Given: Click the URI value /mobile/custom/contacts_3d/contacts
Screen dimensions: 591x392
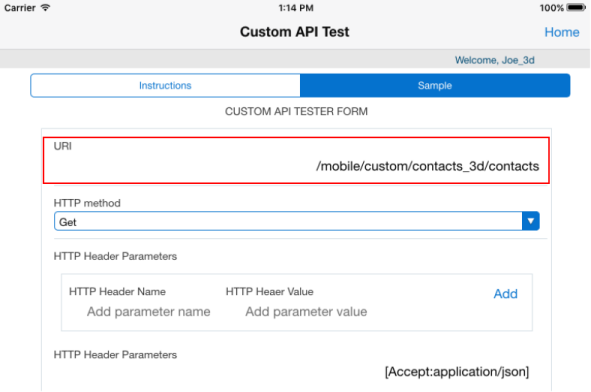Looking at the screenshot, I should 427,166.
